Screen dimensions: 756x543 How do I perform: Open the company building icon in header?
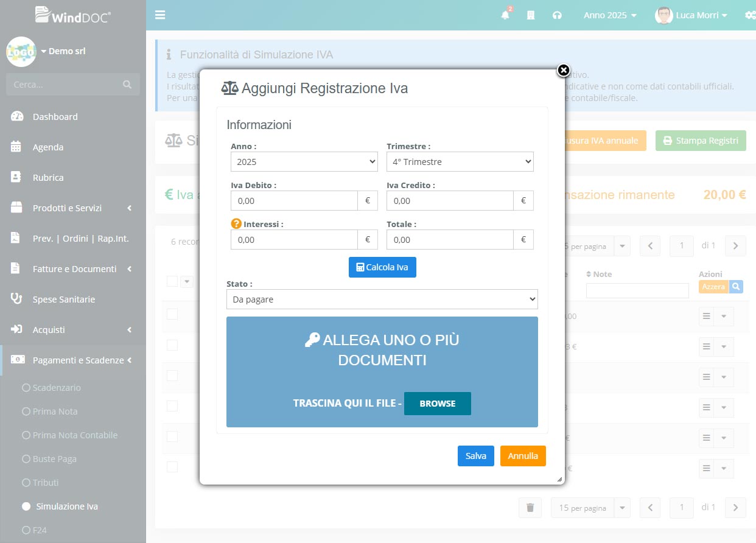point(531,15)
